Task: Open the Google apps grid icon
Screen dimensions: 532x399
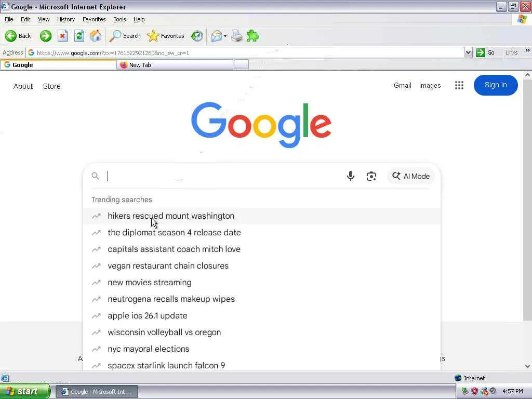Action: 459,85
